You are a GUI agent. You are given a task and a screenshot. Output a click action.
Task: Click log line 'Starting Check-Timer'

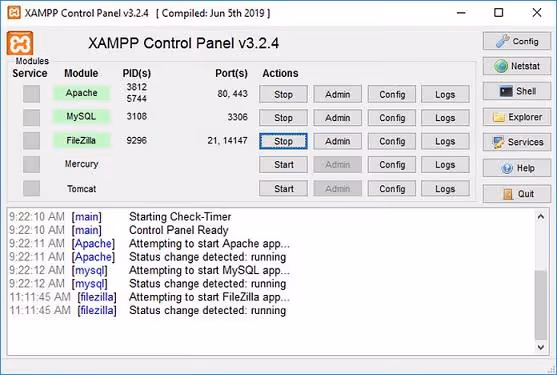coord(180,217)
